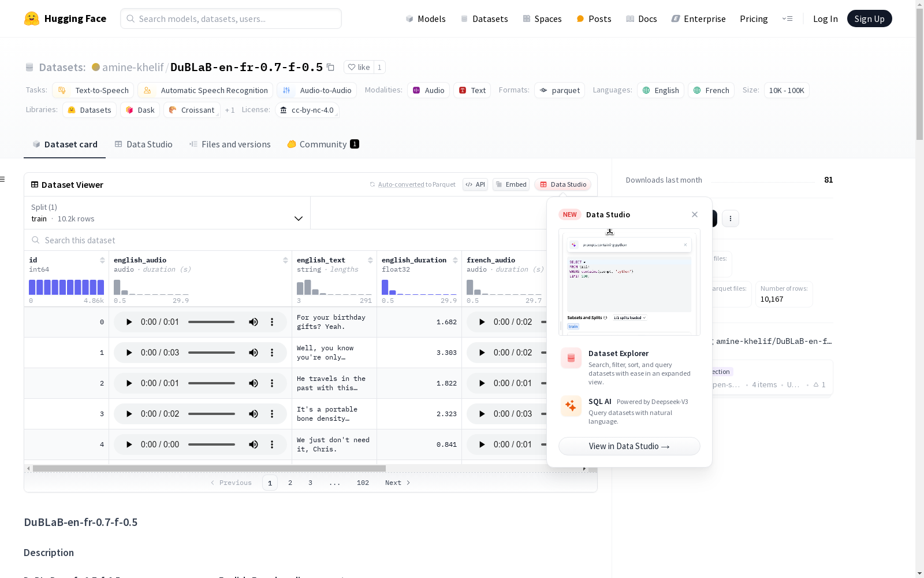Click View in Data Studio button
The image size is (924, 578).
click(629, 446)
